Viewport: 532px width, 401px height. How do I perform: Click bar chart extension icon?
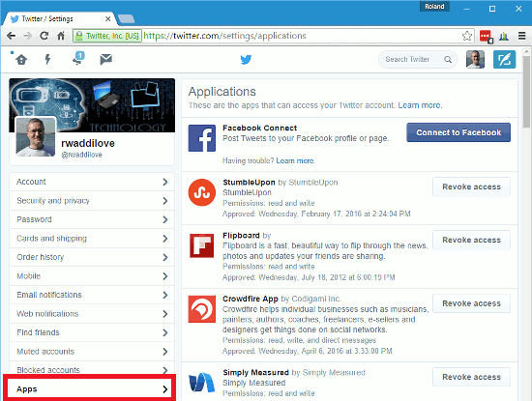click(504, 36)
